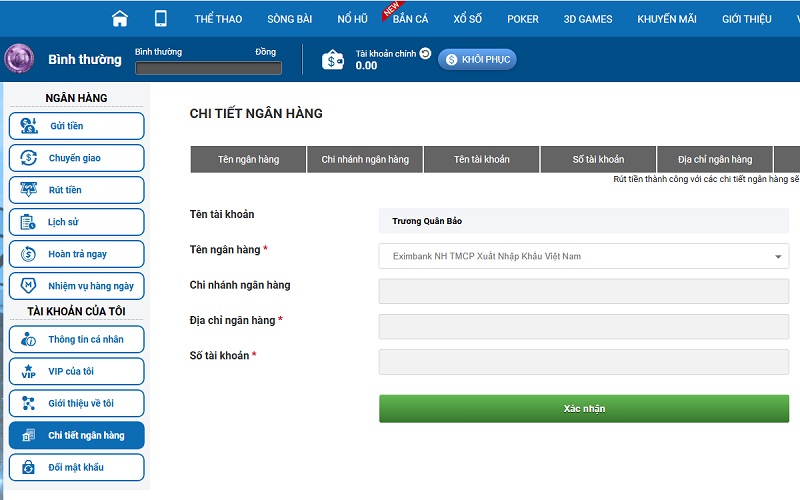Open the Đổi mật khẩu page
800x500 pixels.
tap(77, 467)
